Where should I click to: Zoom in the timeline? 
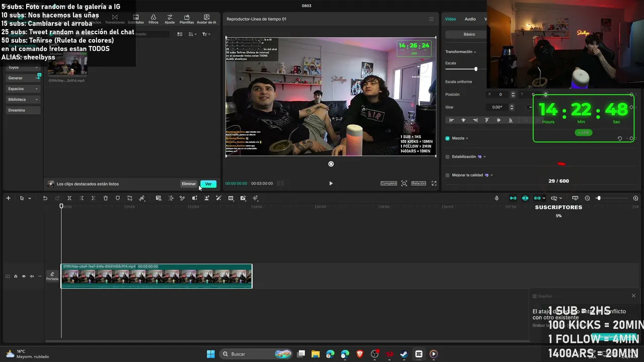coord(635,198)
